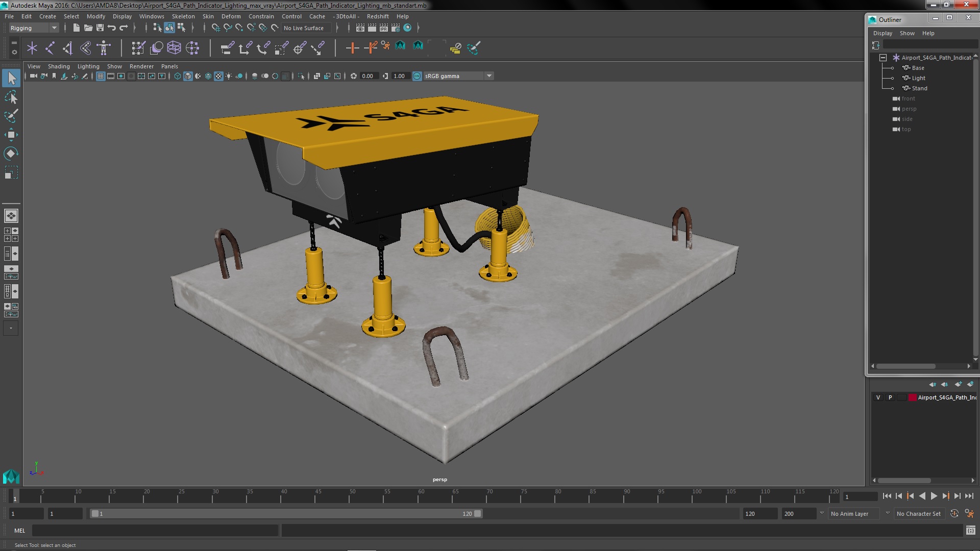Open Render Settings icon
The image size is (980, 551).
pyautogui.click(x=396, y=28)
